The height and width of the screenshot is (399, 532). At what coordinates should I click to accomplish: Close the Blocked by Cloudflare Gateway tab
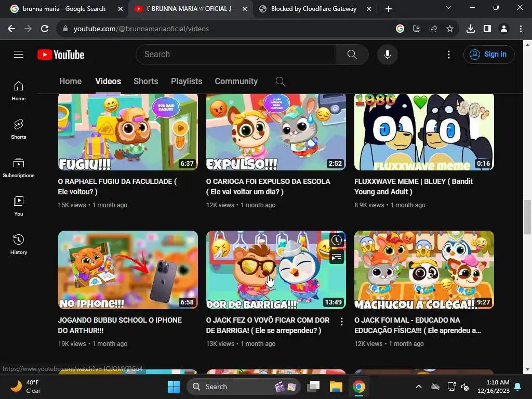(369, 9)
